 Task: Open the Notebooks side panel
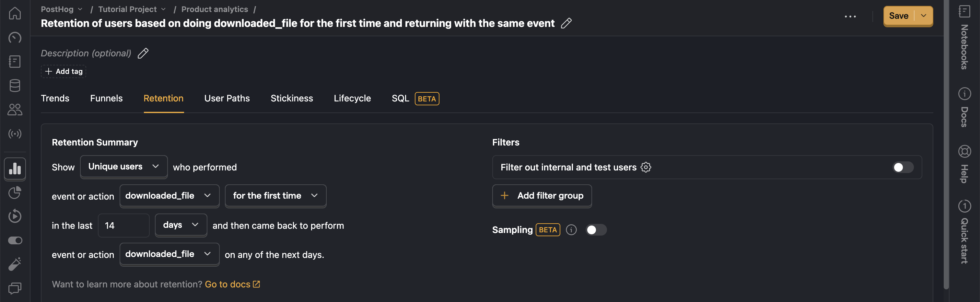tap(964, 37)
